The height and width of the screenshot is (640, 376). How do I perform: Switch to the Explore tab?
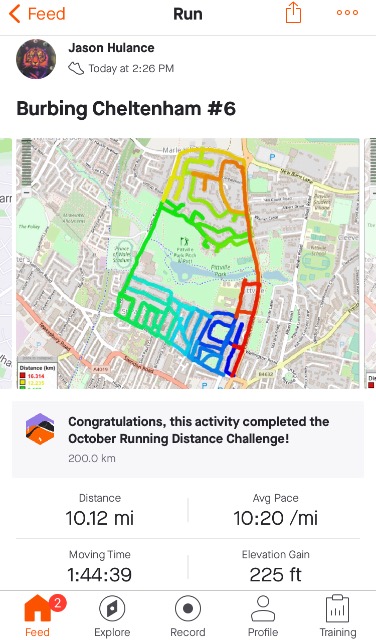pyautogui.click(x=112, y=616)
